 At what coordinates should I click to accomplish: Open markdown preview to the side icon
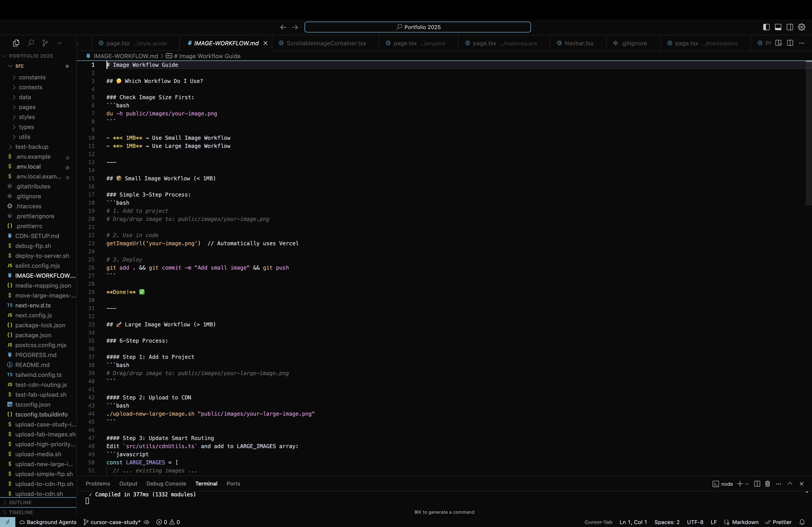[x=779, y=43]
